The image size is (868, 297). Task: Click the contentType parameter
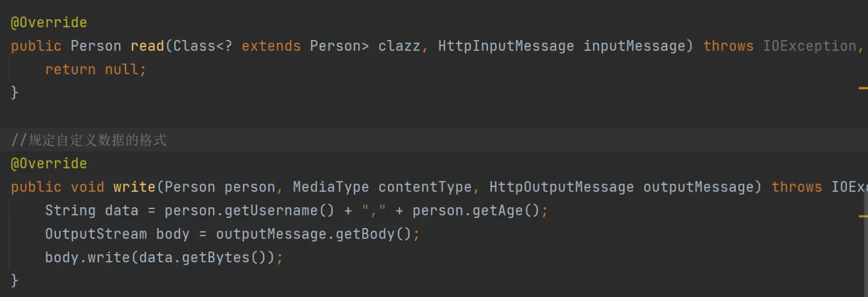425,187
